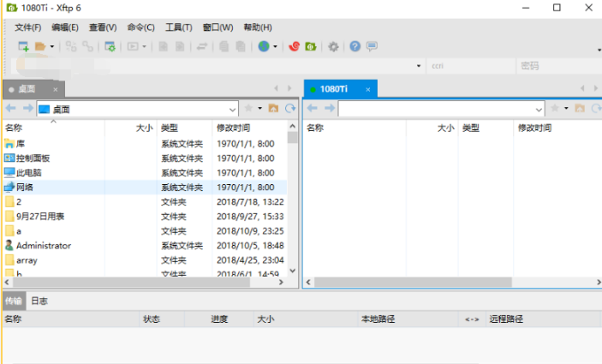The width and height of the screenshot is (602, 364).
Task: Open the 文件(F) menu
Action: pyautogui.click(x=28, y=27)
